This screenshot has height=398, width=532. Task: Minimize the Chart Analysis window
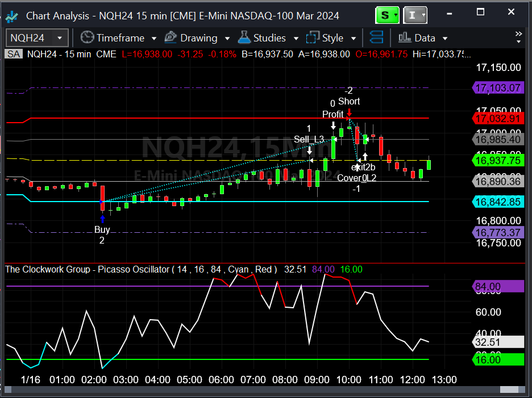point(449,14)
